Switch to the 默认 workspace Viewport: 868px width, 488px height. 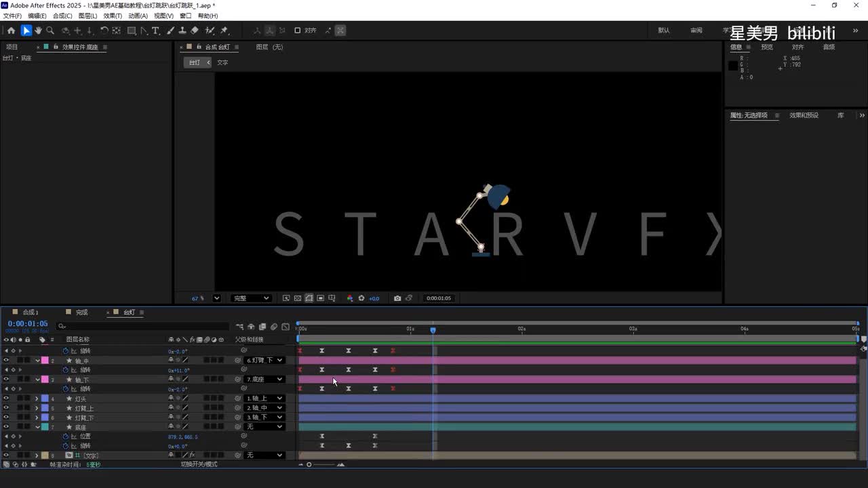point(664,30)
